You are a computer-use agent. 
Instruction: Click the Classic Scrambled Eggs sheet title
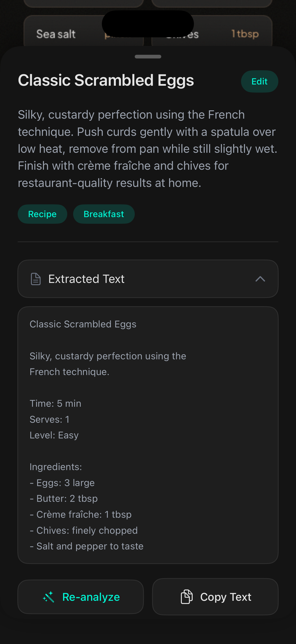click(x=106, y=81)
